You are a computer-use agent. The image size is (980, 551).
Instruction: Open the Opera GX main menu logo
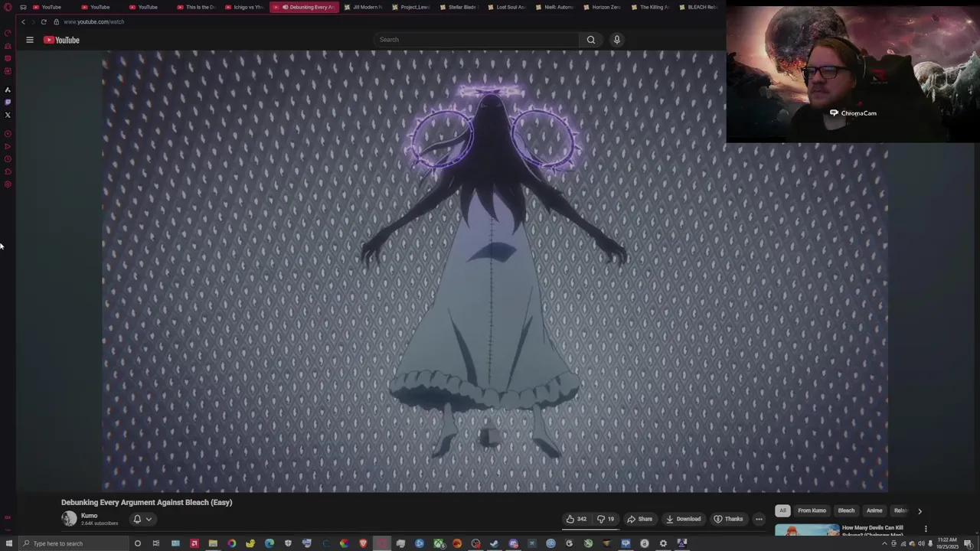8,7
